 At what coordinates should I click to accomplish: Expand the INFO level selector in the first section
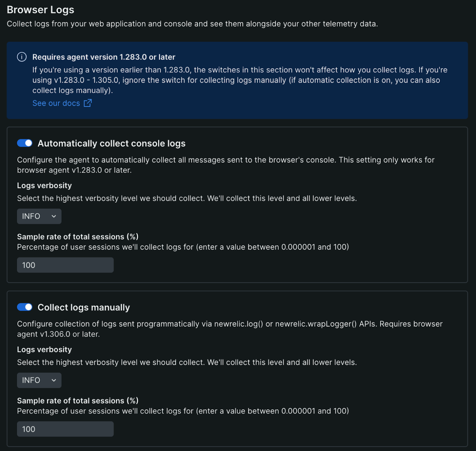point(39,216)
